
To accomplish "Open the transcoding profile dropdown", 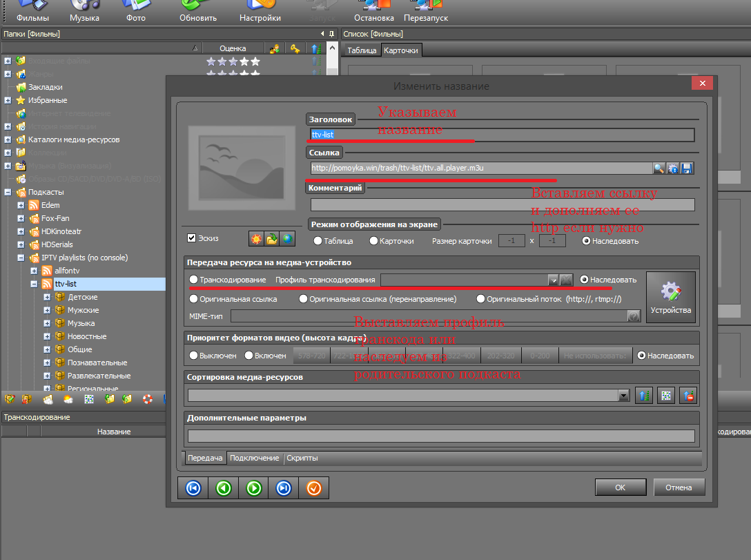I will (552, 280).
